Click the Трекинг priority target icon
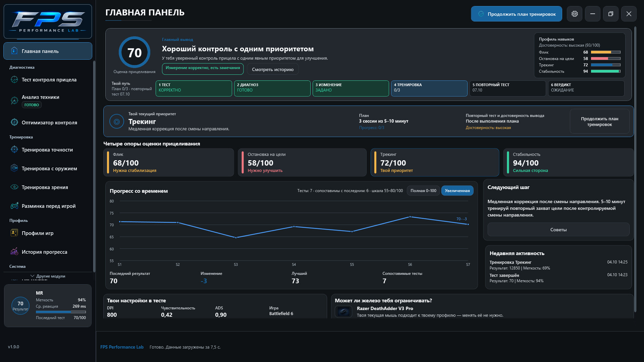 coord(117,122)
